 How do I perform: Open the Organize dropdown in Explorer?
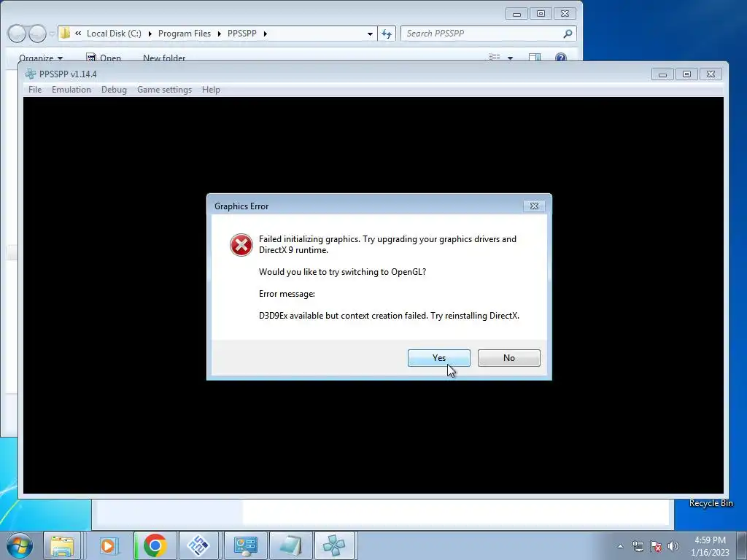click(x=41, y=58)
